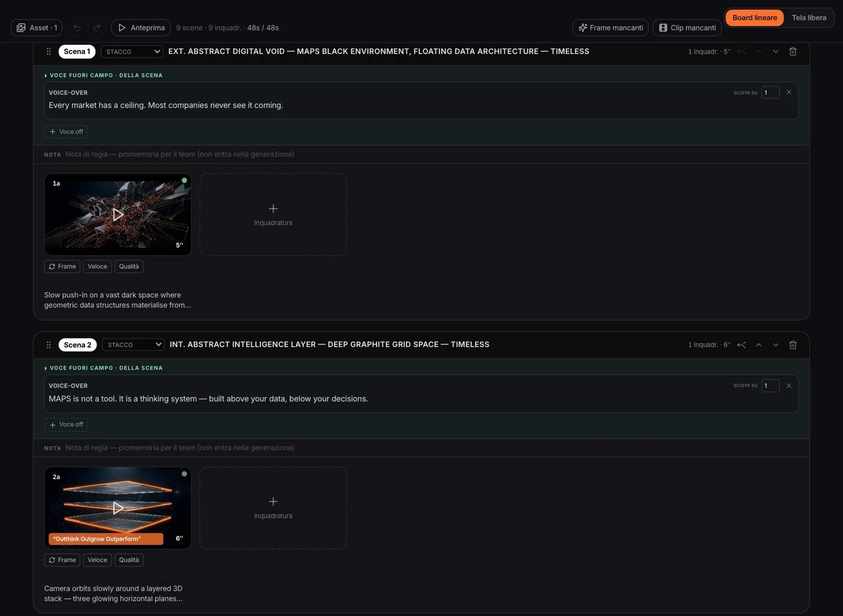Set the scorre su value for Scena 1 voice-over
This screenshot has width=843, height=616.
pos(770,92)
